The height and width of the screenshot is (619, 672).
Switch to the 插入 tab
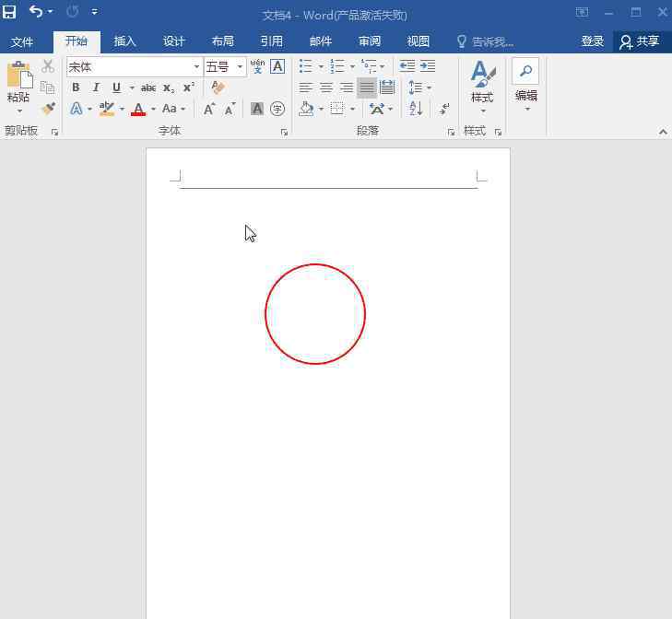coord(124,41)
